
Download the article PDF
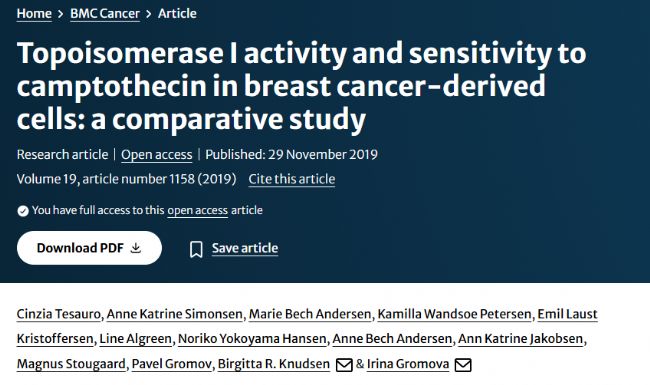(89, 248)
